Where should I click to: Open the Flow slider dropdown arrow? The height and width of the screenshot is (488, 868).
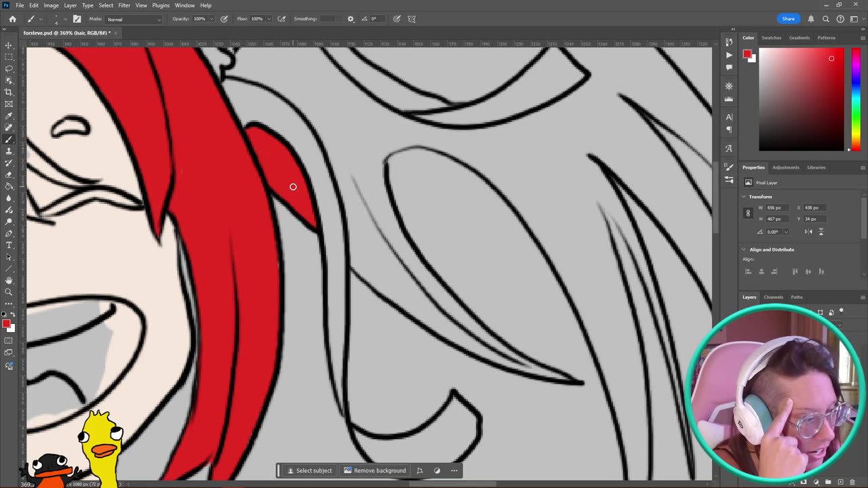[269, 19]
